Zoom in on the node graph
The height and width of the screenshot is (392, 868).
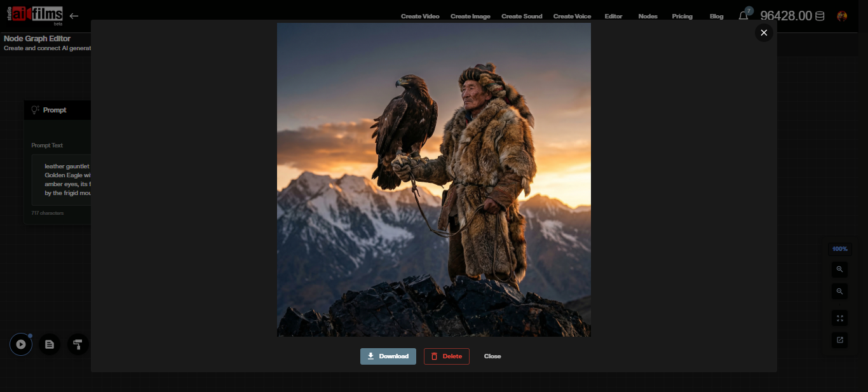coord(839,269)
